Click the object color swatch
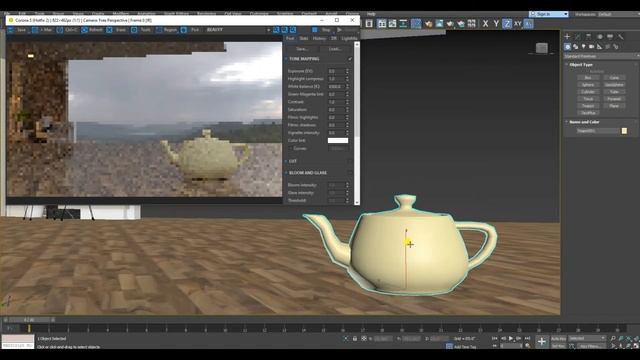This screenshot has height=360, width=640. [624, 131]
